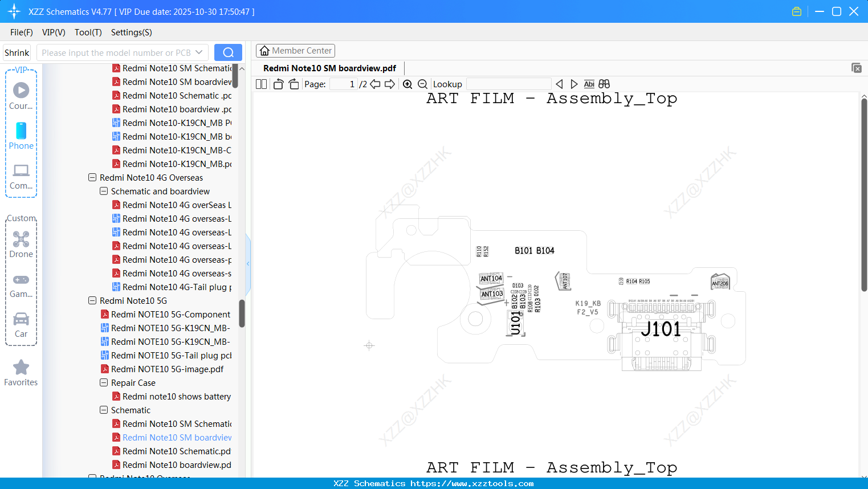Viewport: 868px width, 489px height.
Task: Click the K19_KB F2_V5 board marking
Action: point(588,308)
